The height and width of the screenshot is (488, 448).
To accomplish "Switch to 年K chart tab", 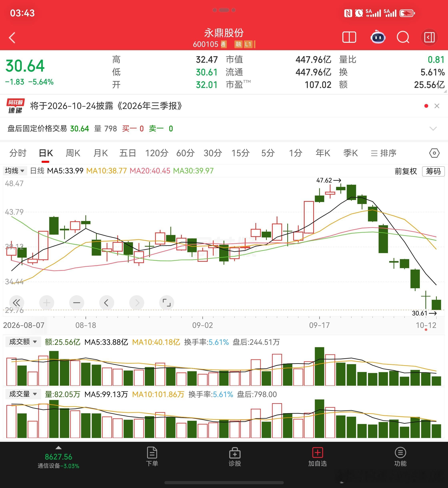I will click(323, 153).
